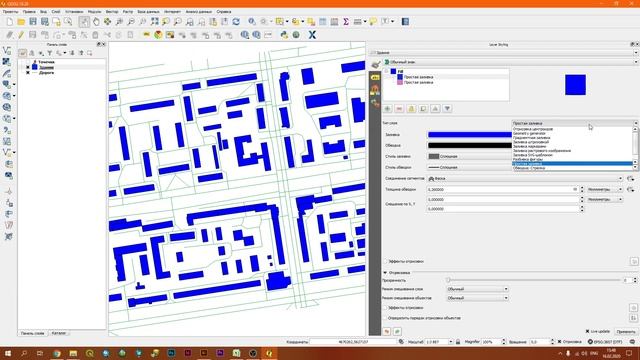Activate the Zoom In magnifier tool
This screenshot has height=360, width=640.
tap(119, 22)
